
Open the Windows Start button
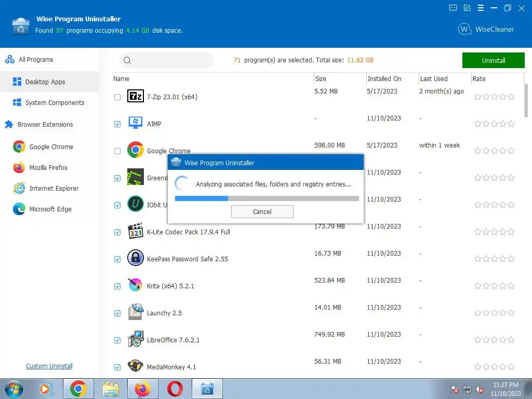(14, 389)
